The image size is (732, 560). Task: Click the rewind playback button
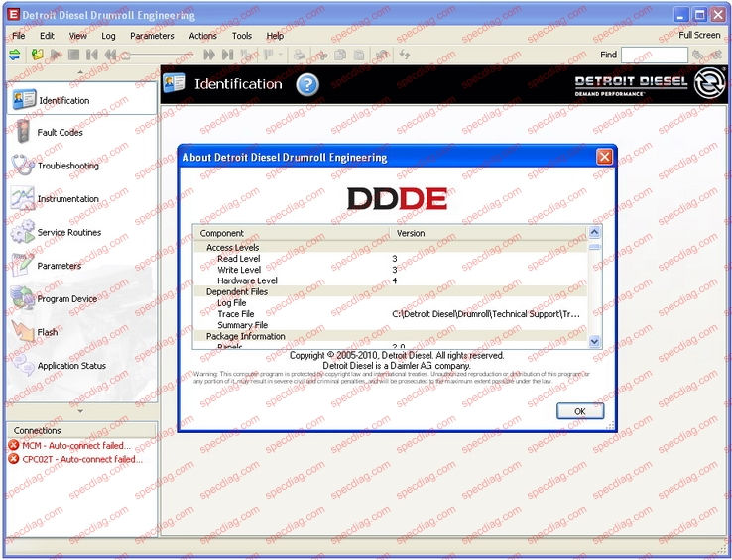tap(110, 55)
